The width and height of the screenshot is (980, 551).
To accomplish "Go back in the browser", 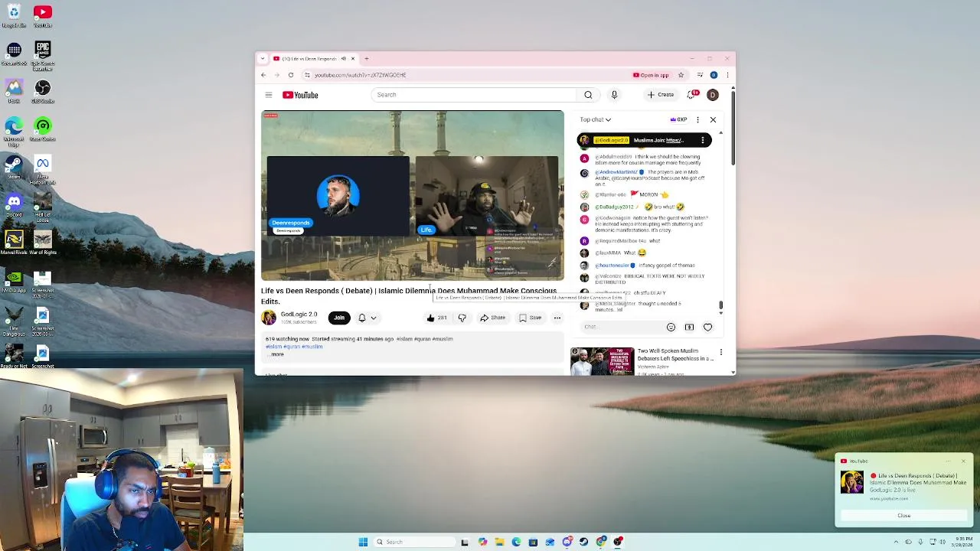I will pos(263,75).
